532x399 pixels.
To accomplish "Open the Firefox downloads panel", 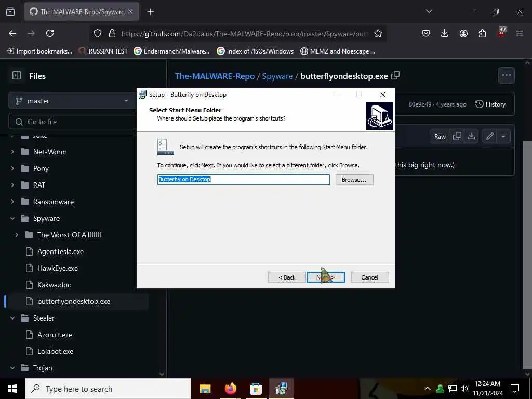I will click(x=445, y=33).
